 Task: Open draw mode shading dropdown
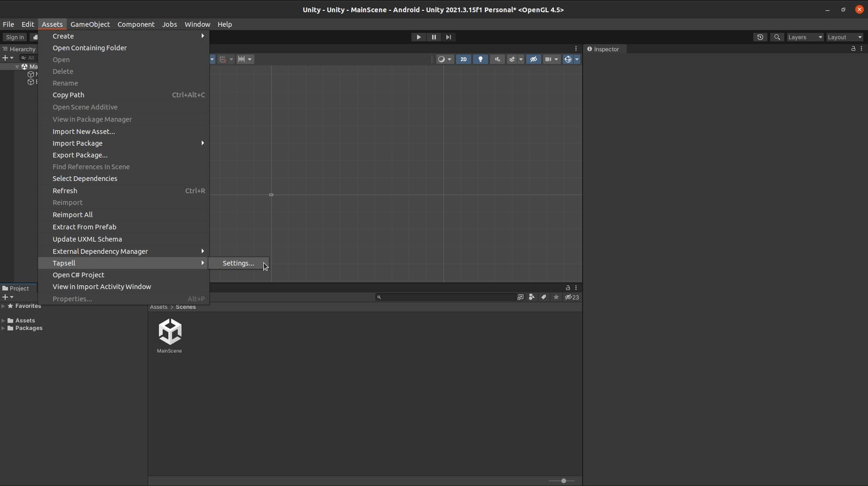tap(445, 59)
